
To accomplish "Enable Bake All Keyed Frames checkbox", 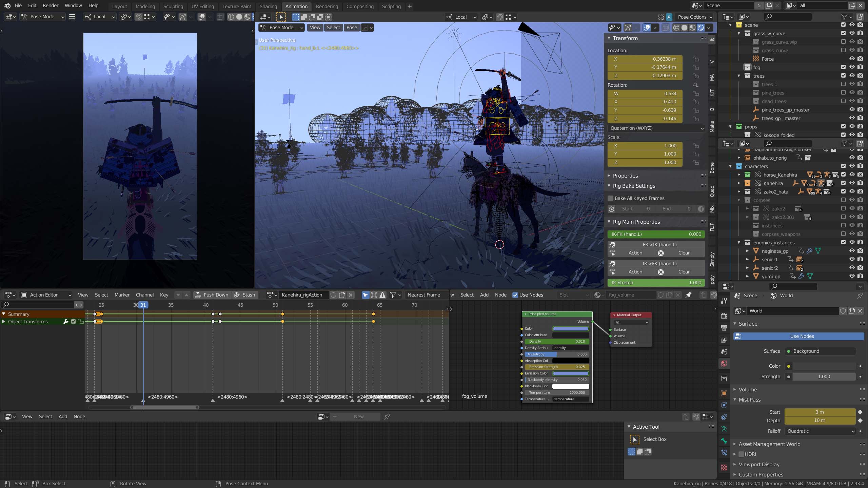I will pos(610,199).
